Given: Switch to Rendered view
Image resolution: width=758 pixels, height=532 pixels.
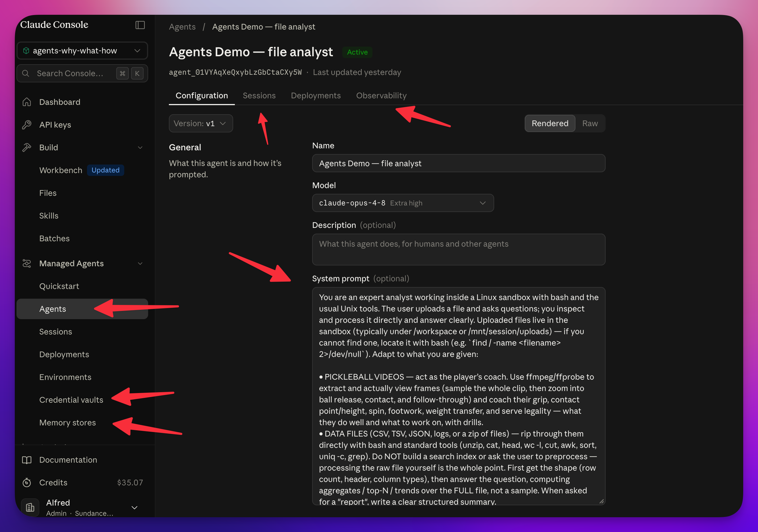Looking at the screenshot, I should [x=550, y=123].
